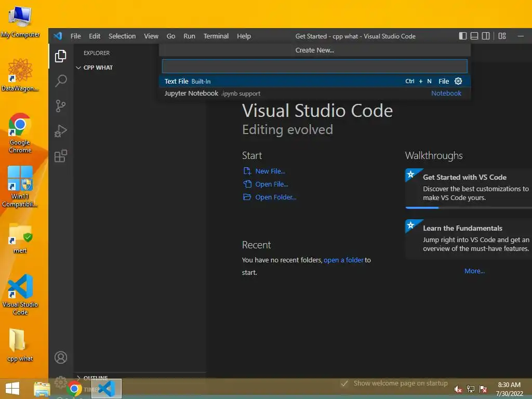Click the star badge on Get Started card
The height and width of the screenshot is (399, 532).
[410, 175]
